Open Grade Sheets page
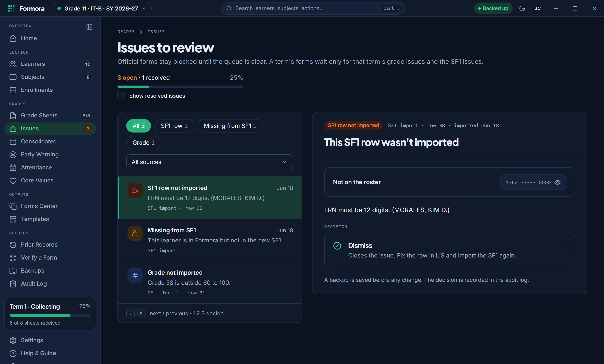604x364 pixels. pos(50,116)
